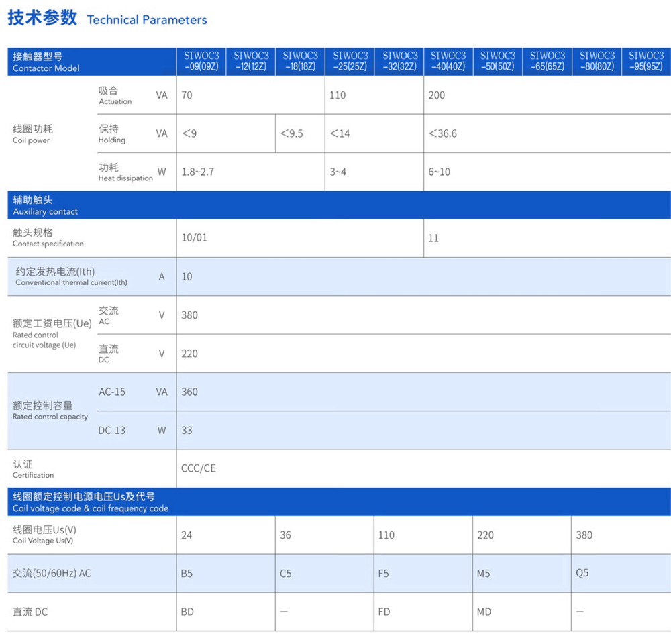Click the AC-15 rated capacity value 360
This screenshot has height=644, width=671.
click(x=190, y=392)
